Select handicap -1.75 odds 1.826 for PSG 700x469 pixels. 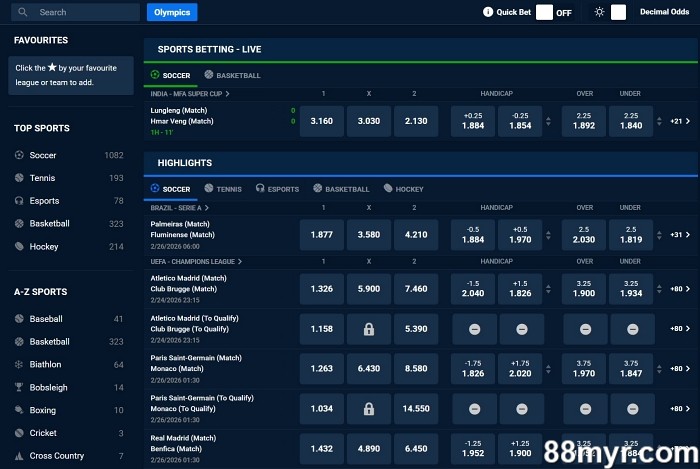click(473, 369)
